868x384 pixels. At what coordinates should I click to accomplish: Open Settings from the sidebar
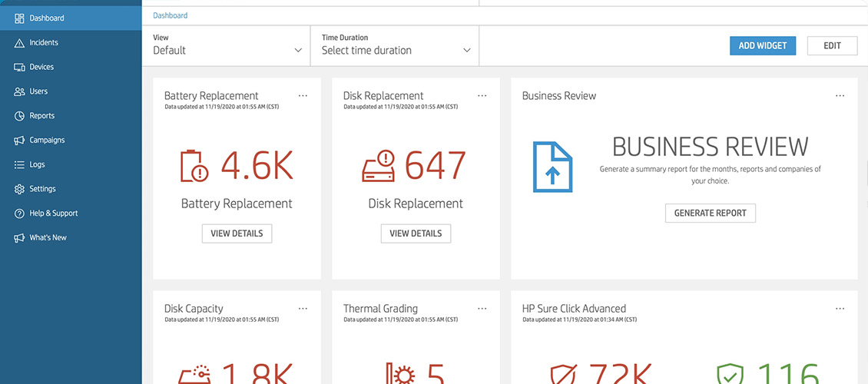coord(71,189)
